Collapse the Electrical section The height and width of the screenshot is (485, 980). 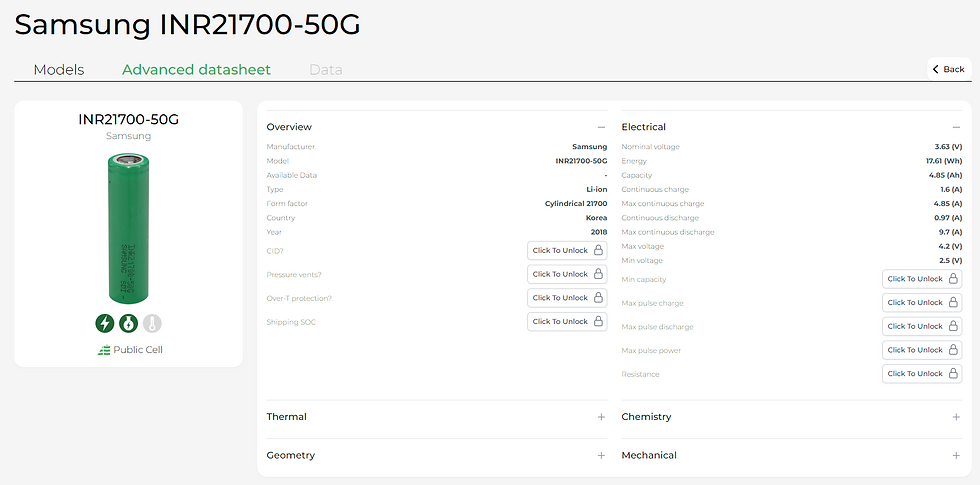pyautogui.click(x=956, y=127)
